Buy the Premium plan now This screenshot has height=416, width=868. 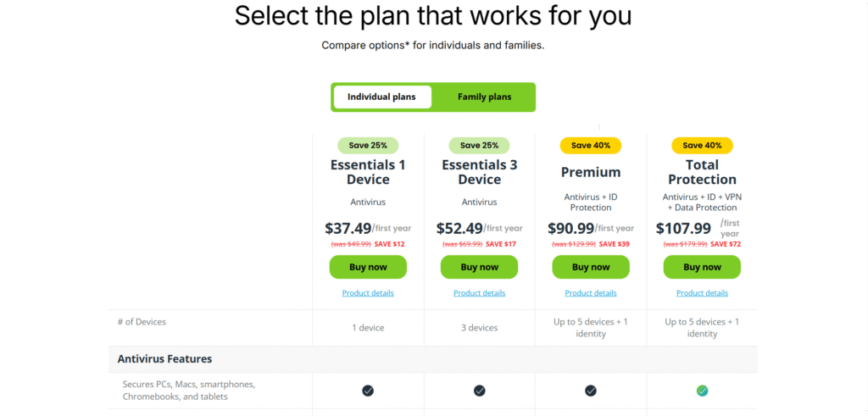(x=591, y=267)
